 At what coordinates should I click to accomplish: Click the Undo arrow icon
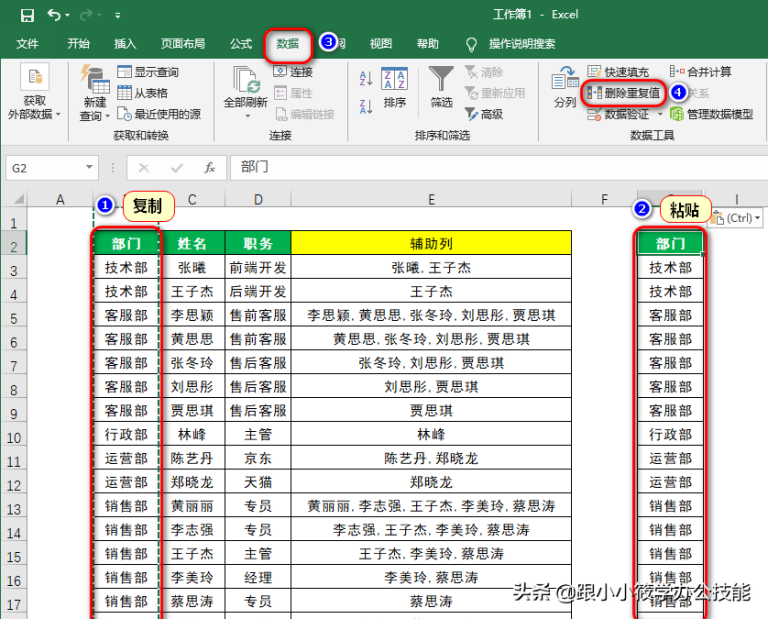coord(54,15)
